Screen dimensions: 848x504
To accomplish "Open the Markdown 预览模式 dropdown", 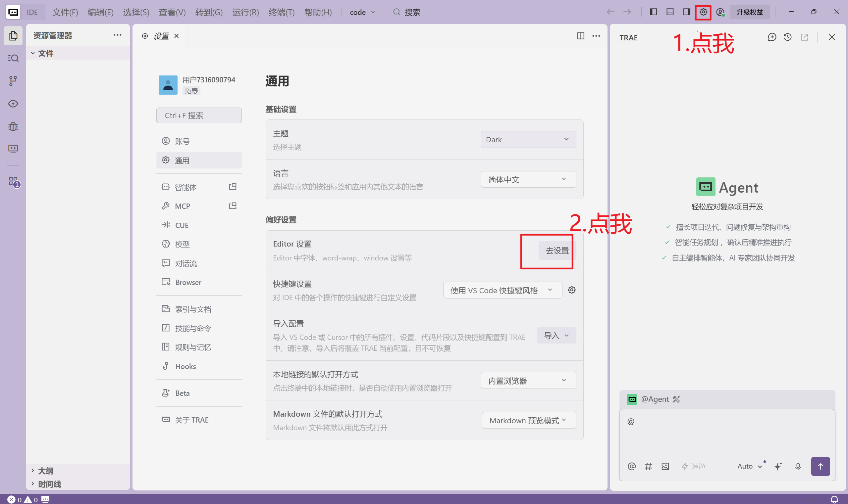I will (529, 421).
